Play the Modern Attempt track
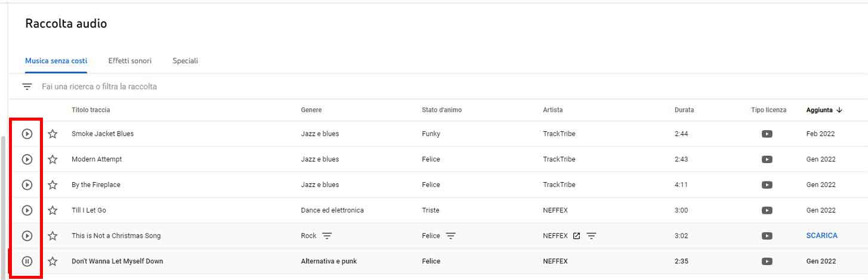The width and height of the screenshot is (868, 280). pyautogui.click(x=27, y=159)
